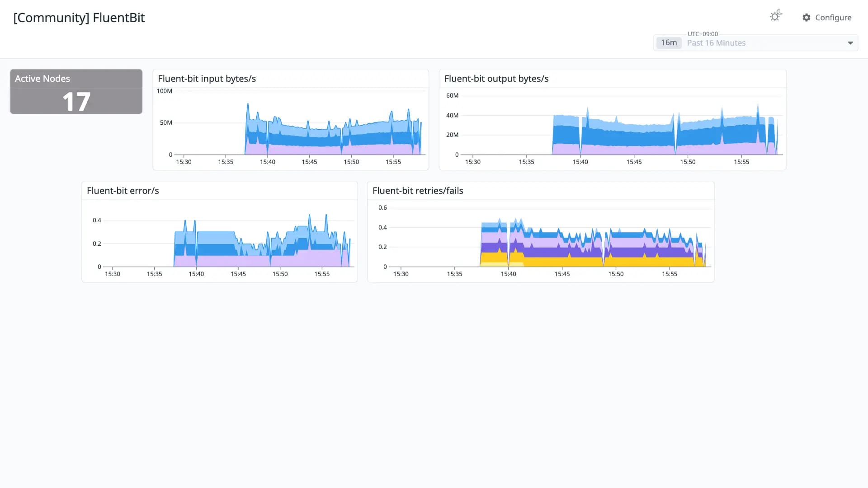Click the 15:45 tick on input bytes chart
868x488 pixels.
pos(310,162)
